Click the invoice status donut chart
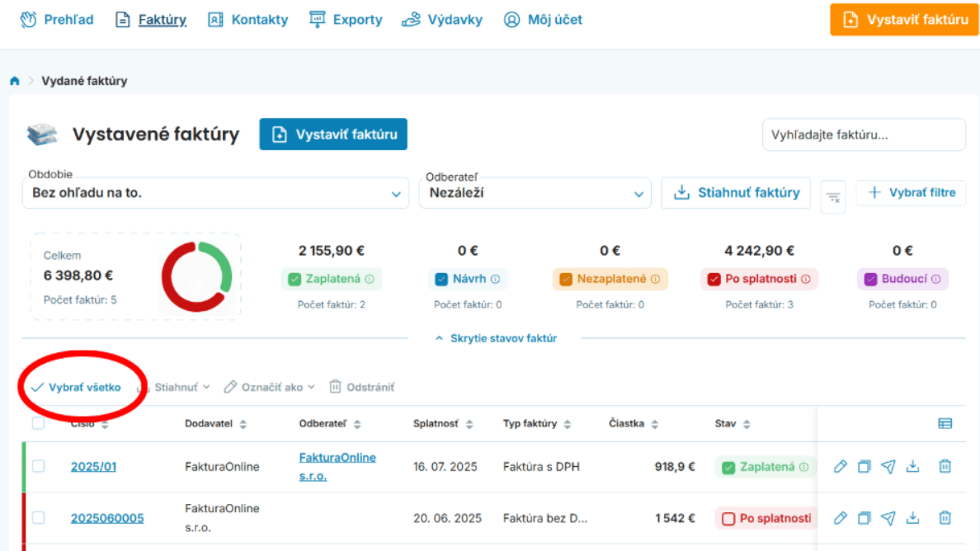The height and width of the screenshot is (551, 980). 196,277
